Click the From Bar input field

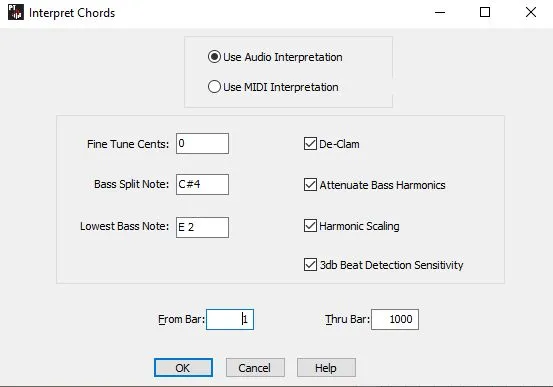click(230, 319)
